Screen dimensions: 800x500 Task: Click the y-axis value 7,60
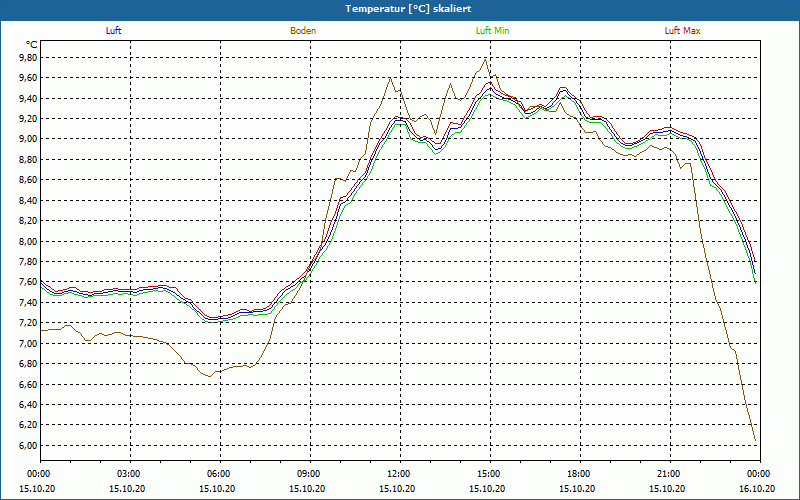pos(28,282)
